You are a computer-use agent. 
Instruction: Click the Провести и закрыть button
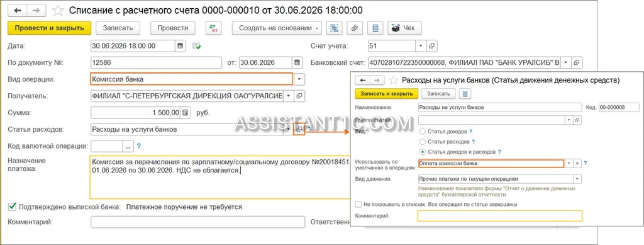tap(49, 28)
